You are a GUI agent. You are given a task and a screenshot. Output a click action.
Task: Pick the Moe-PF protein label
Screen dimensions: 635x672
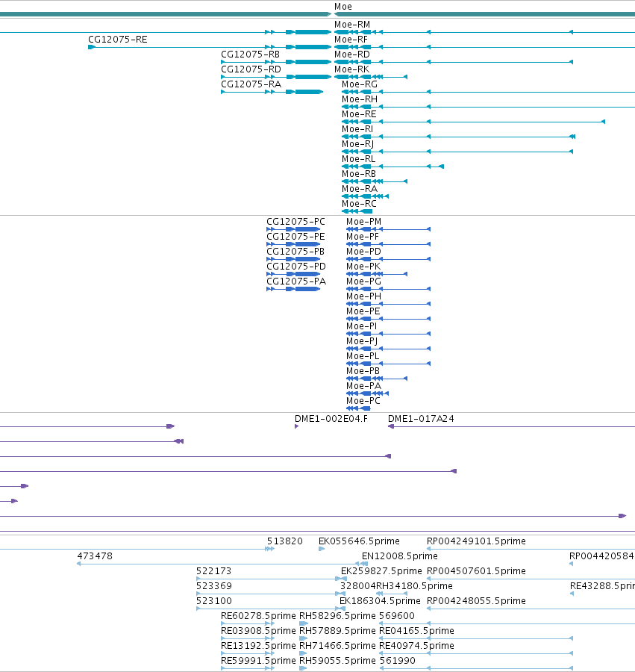pos(362,237)
